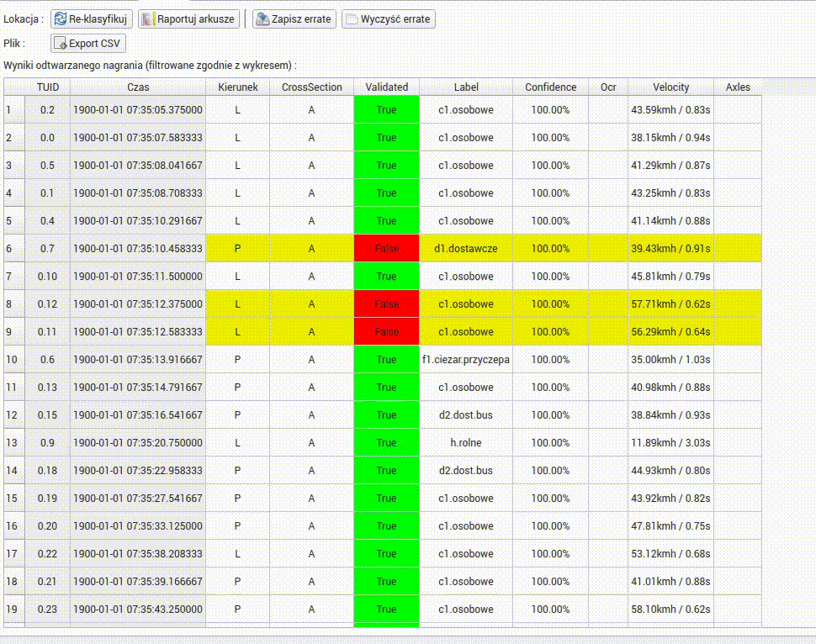816x644 pixels.
Task: Toggle the red False cell in row 6
Action: pos(386,249)
